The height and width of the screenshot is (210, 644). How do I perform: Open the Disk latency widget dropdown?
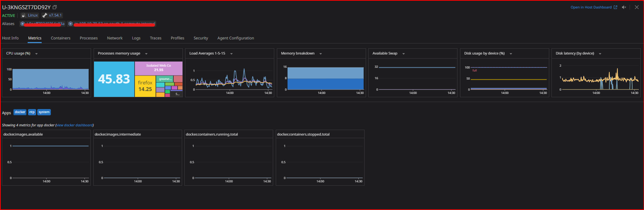600,54
